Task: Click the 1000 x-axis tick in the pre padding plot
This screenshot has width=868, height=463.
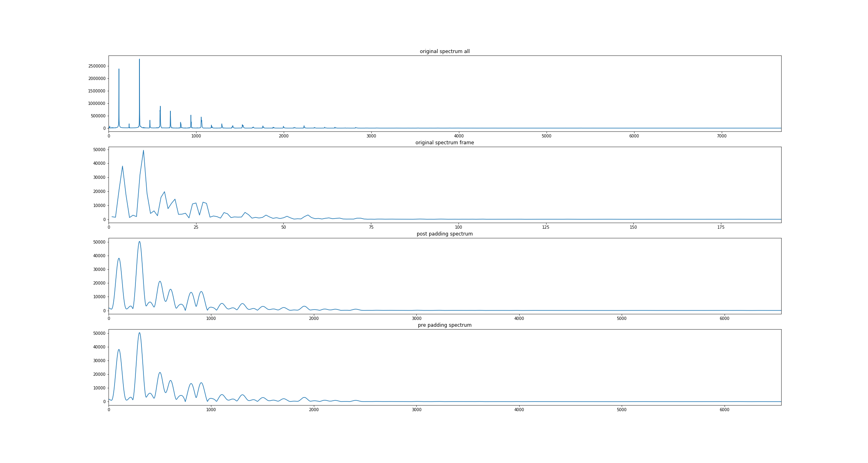Action: pyautogui.click(x=211, y=410)
